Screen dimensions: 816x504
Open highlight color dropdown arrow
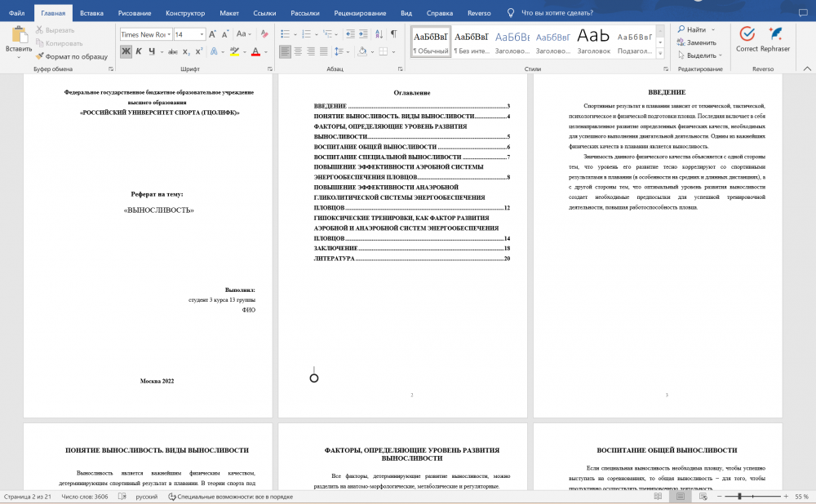click(x=245, y=52)
